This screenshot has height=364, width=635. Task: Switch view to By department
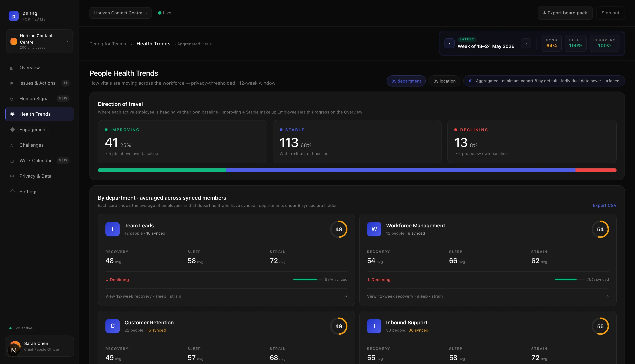(406, 81)
